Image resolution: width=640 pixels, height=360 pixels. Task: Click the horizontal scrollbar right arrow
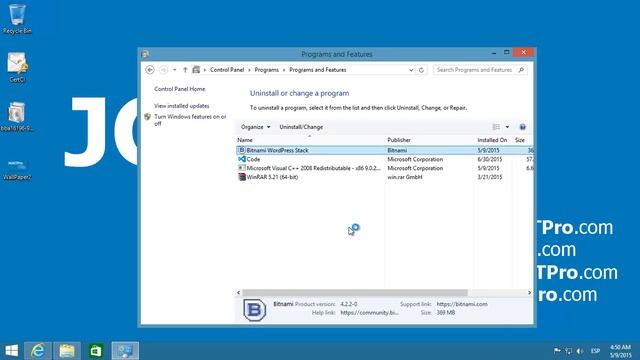(x=529, y=293)
